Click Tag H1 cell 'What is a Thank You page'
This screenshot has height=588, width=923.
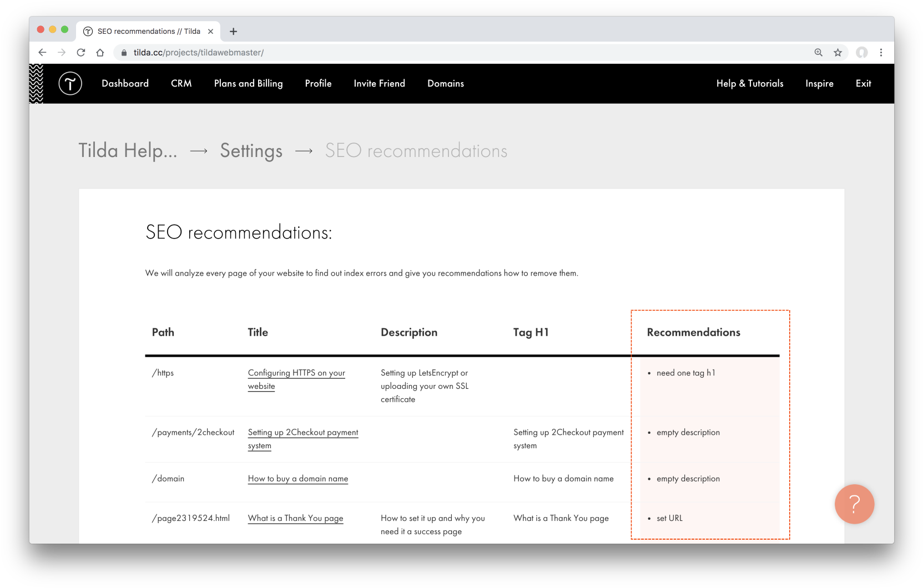pyautogui.click(x=561, y=518)
